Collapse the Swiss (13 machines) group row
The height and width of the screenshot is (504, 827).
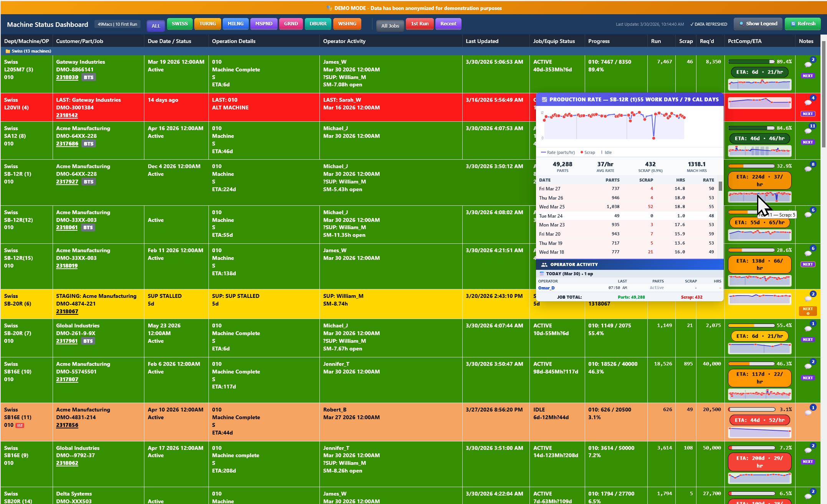[x=31, y=51]
